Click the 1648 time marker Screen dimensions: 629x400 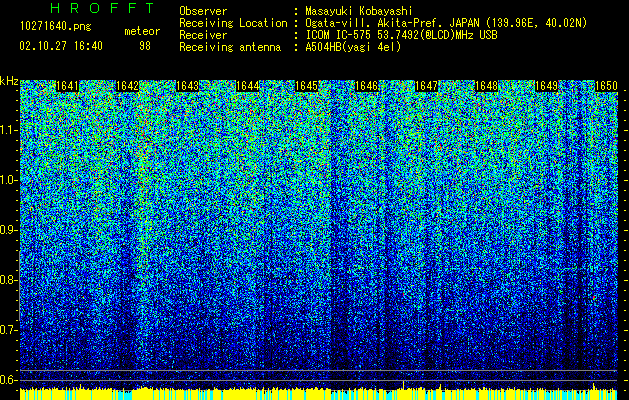[x=486, y=86]
